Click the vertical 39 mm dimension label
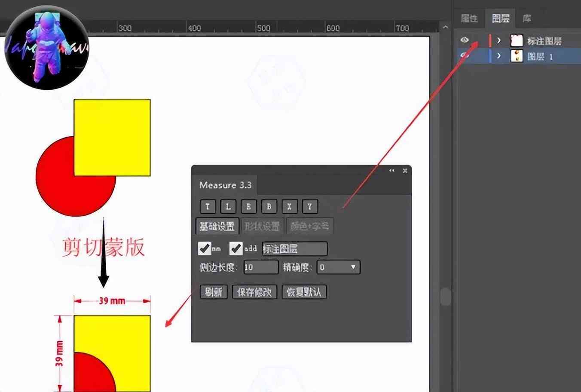The height and width of the screenshot is (392, 581). 59,354
